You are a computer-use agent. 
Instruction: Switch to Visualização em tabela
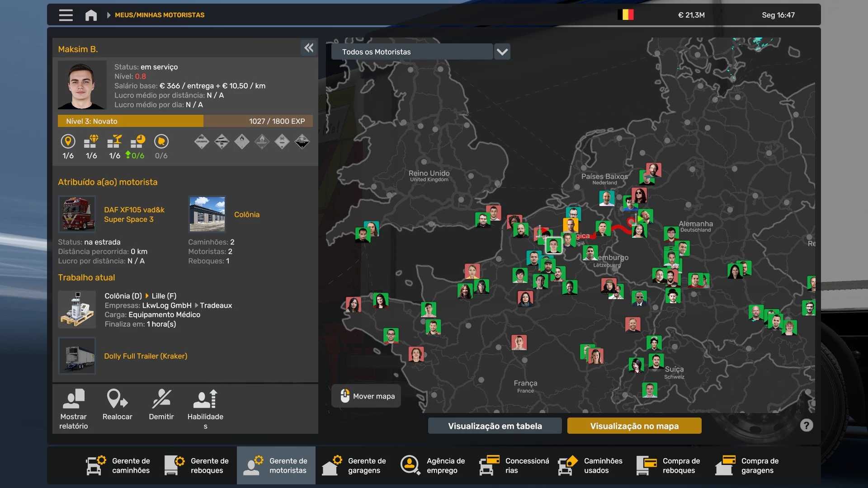coord(495,426)
